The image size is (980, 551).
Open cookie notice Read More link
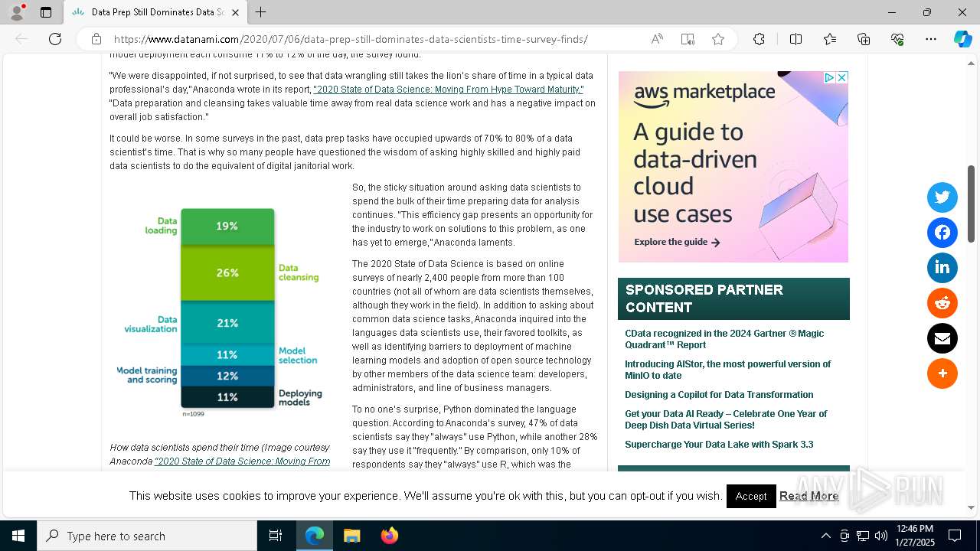pyautogui.click(x=808, y=496)
